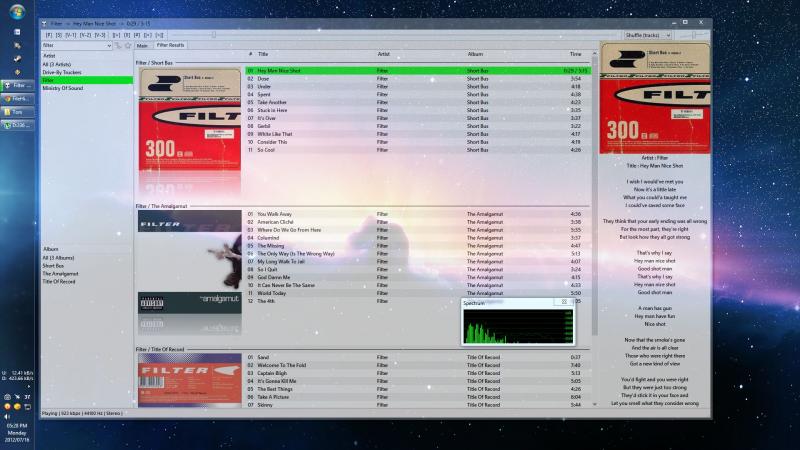Image resolution: width=800 pixels, height=450 pixels.
Task: Click the first quick-launch icon below Start orb
Action: click(17, 32)
